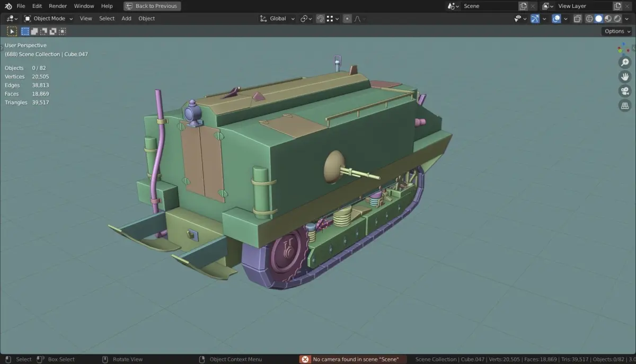Open the editor type dropdown
636x364 pixels.
12,19
